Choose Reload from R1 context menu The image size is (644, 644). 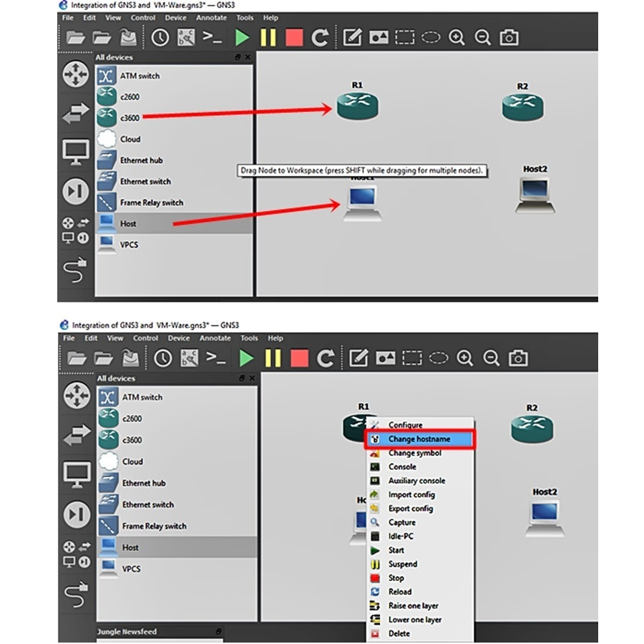[x=420, y=592]
